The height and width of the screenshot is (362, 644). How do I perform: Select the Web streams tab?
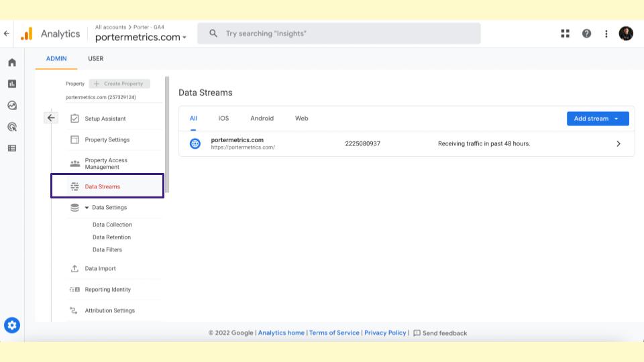[x=301, y=118]
